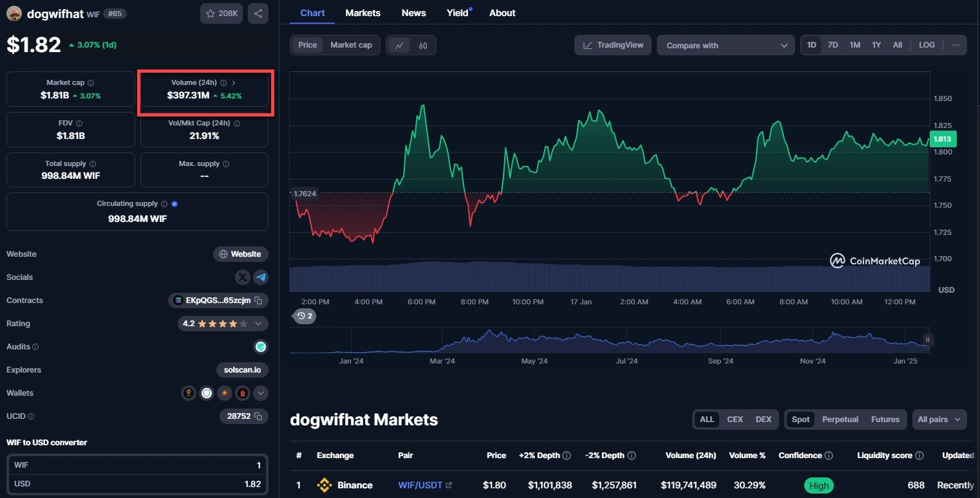The image size is (980, 498).
Task: Click the chart range slider handle
Action: (928, 340)
